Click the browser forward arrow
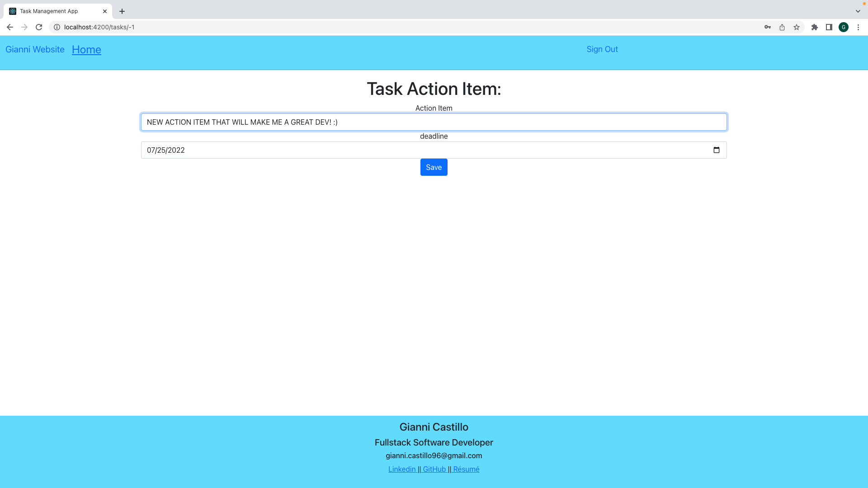 [x=24, y=27]
